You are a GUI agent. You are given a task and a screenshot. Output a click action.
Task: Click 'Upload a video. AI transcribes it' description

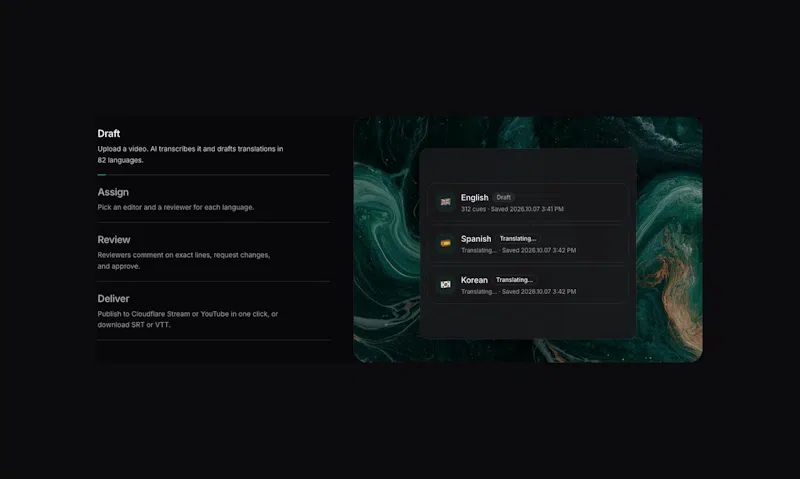(190, 155)
